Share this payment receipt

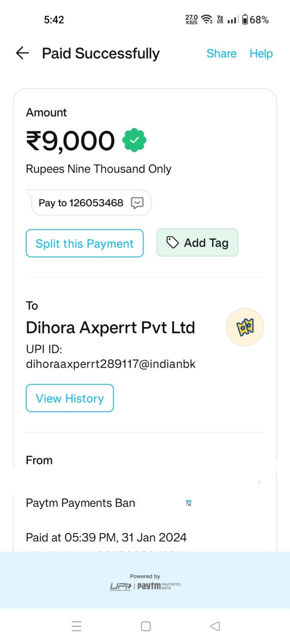(x=221, y=54)
